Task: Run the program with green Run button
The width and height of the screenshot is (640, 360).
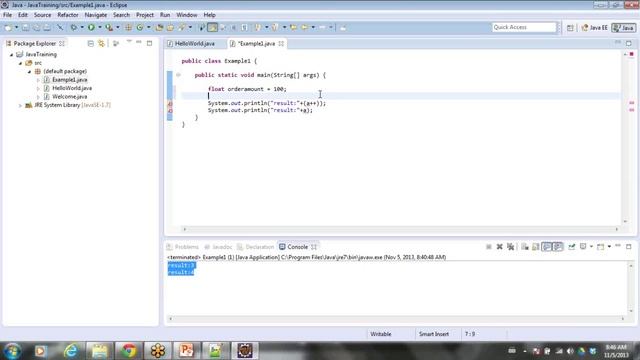Action: point(91,28)
